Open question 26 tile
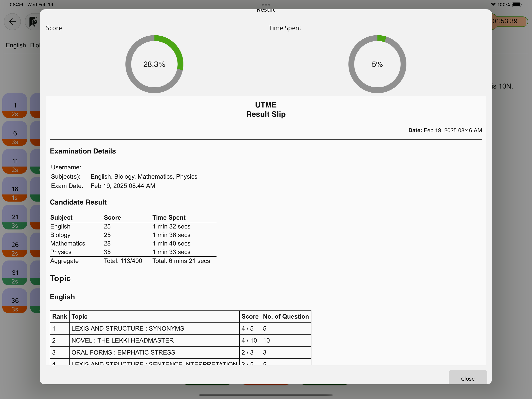 click(x=15, y=245)
